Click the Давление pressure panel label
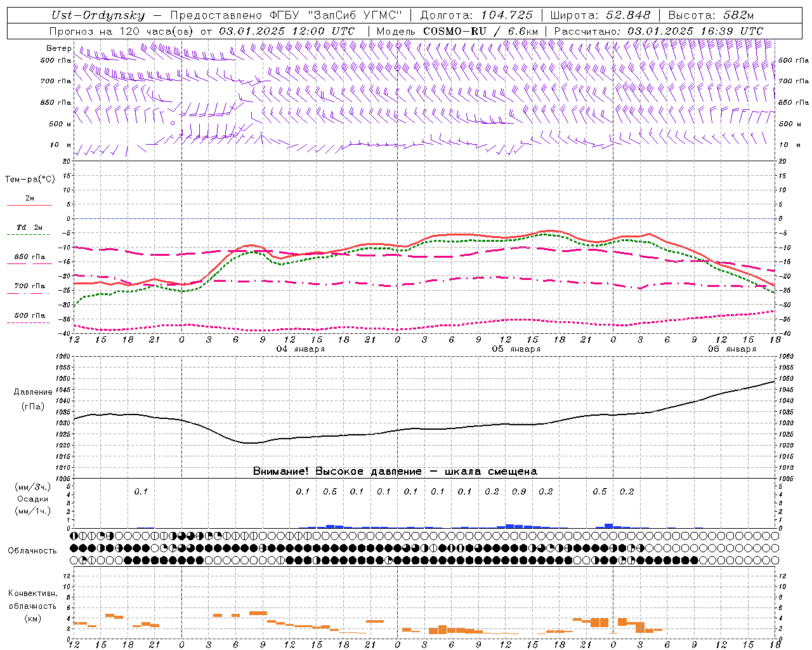Image resolution: width=812 pixels, height=650 pixels. pos(33,392)
